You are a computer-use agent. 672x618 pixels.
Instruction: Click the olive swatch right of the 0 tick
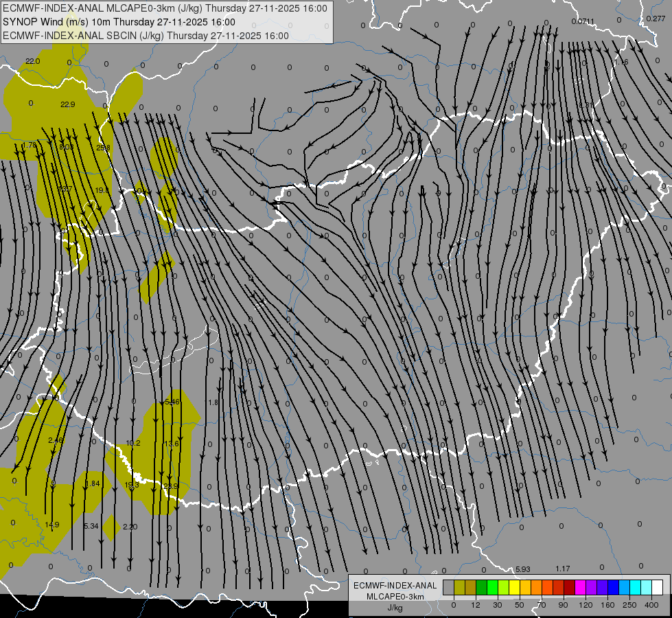(x=459, y=587)
